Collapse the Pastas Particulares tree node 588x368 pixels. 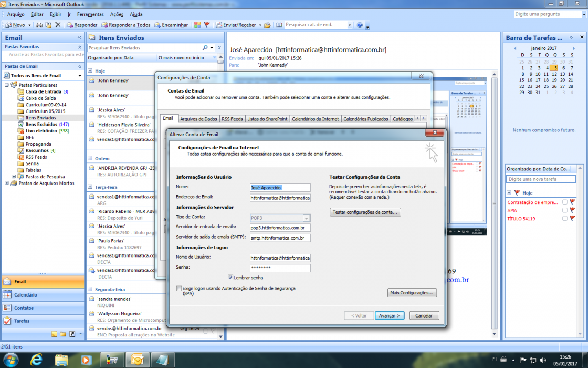[x=7, y=85]
